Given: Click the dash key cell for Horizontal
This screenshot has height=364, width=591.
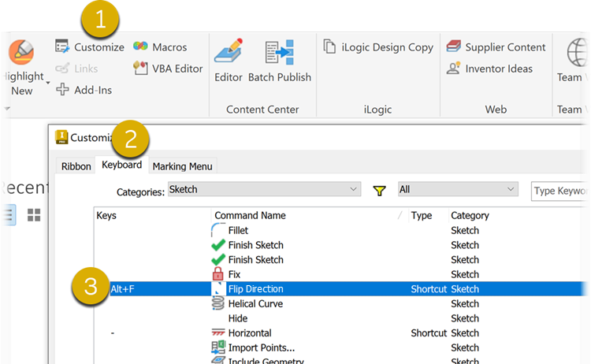Looking at the screenshot, I should (x=113, y=333).
